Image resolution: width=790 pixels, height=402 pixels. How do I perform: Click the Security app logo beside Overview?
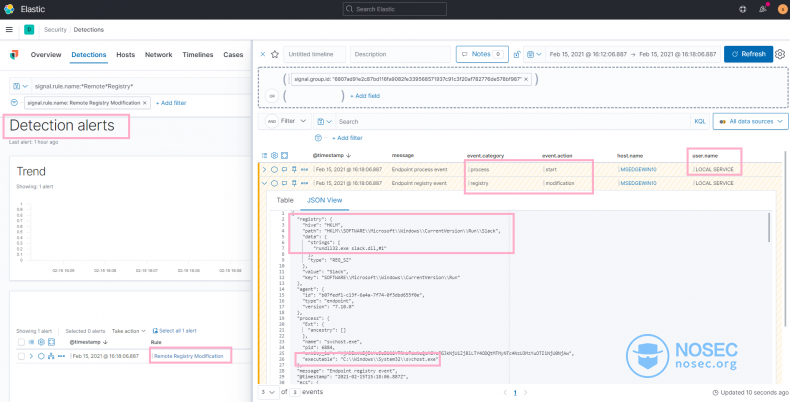pyautogui.click(x=14, y=55)
